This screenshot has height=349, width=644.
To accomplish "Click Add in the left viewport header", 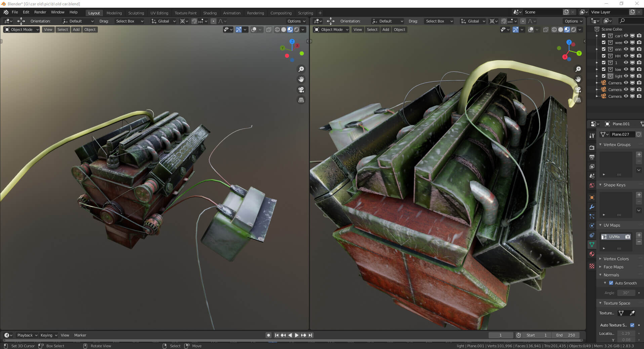I will pos(76,30).
